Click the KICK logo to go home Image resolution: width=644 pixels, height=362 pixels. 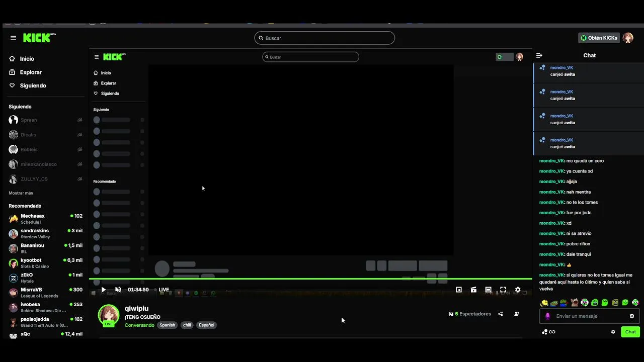(39, 38)
